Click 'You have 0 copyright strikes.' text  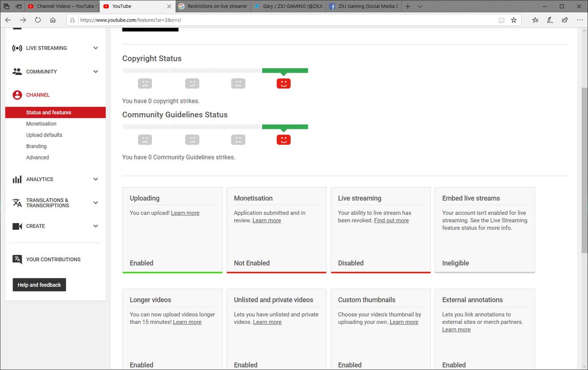coord(161,101)
